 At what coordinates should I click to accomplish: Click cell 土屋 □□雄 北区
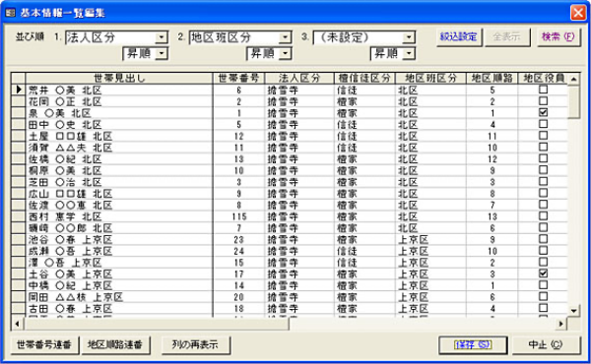119,136
